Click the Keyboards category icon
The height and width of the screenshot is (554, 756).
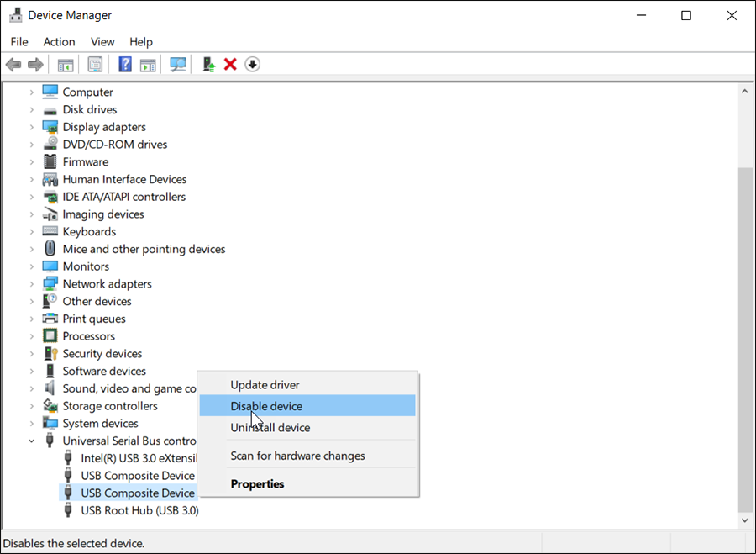tap(50, 231)
